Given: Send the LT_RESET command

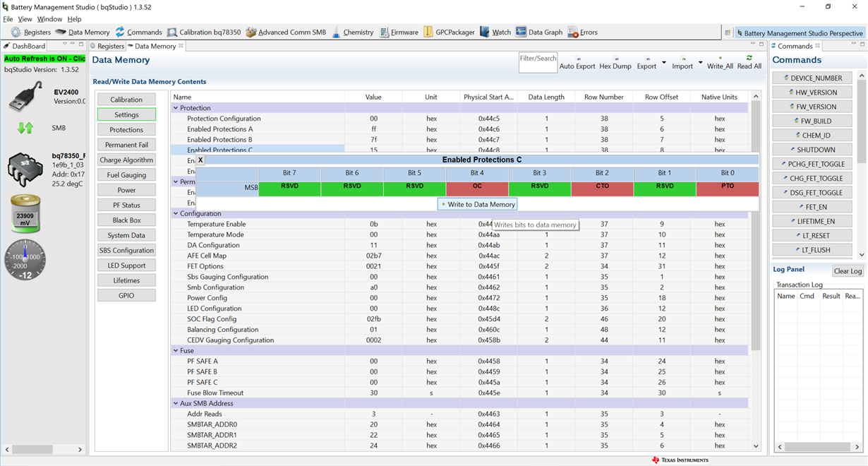Looking at the screenshot, I should tap(812, 236).
